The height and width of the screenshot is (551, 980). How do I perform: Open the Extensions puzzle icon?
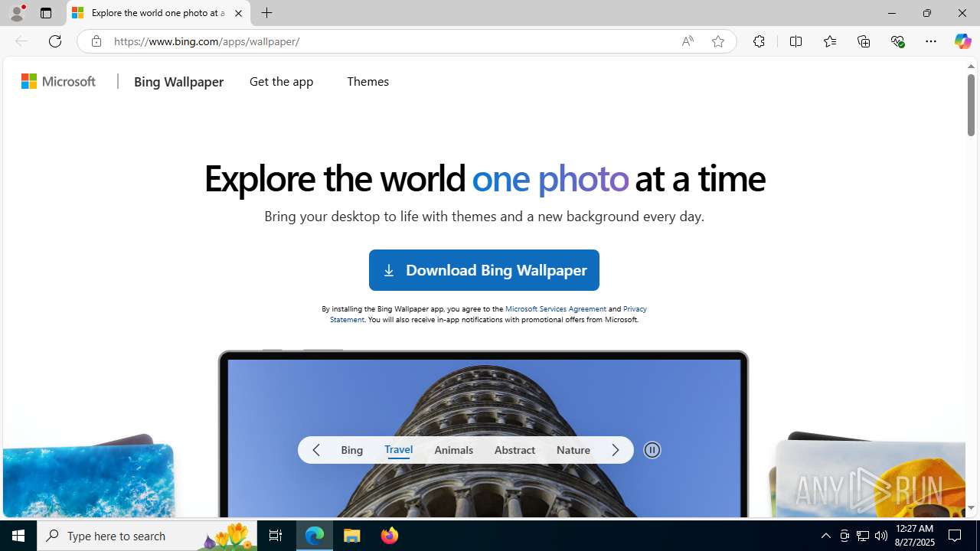coord(759,41)
